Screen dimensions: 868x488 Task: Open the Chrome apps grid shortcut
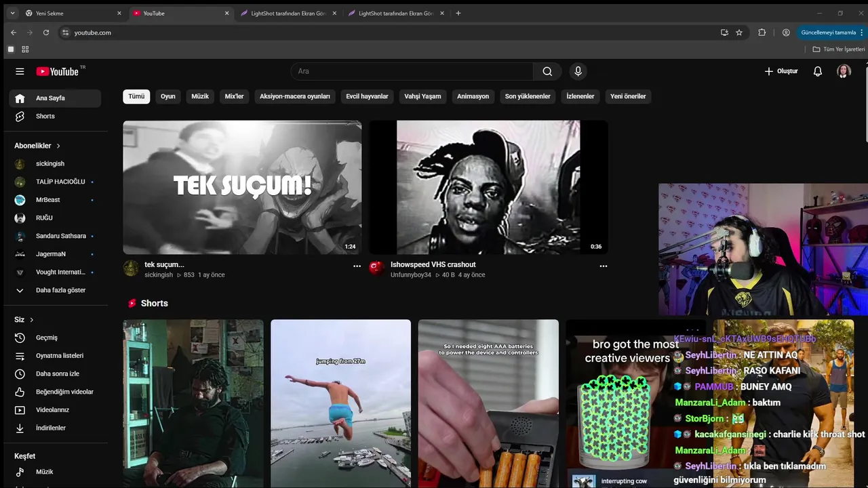pyautogui.click(x=25, y=49)
